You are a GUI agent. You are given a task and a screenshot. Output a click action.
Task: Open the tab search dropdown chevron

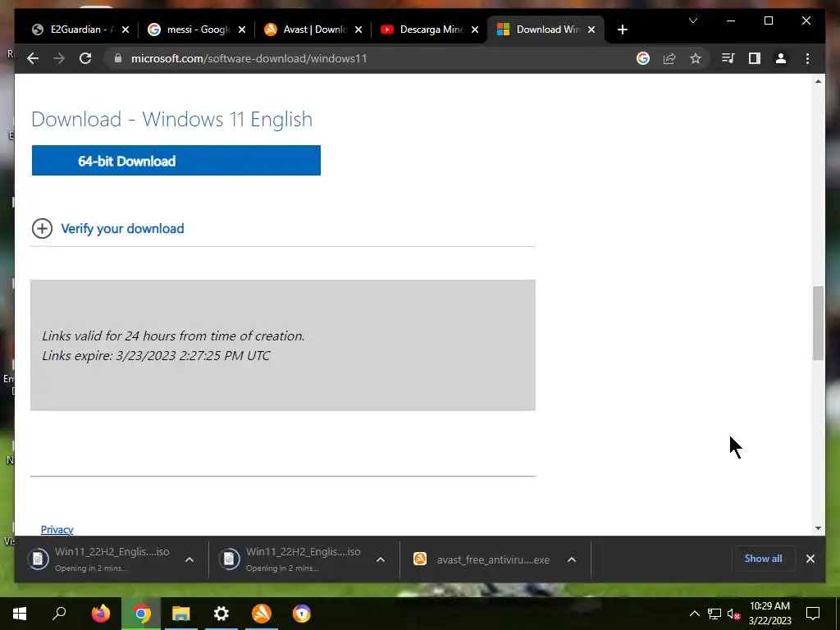[x=692, y=21]
